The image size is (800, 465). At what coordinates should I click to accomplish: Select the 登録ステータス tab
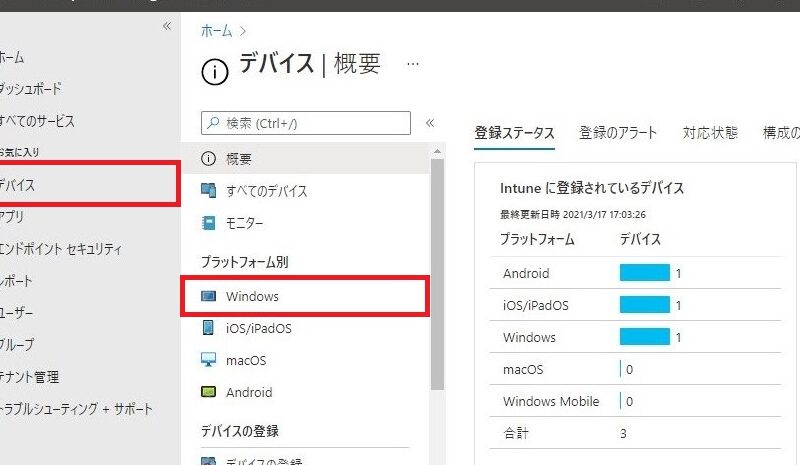click(x=514, y=133)
